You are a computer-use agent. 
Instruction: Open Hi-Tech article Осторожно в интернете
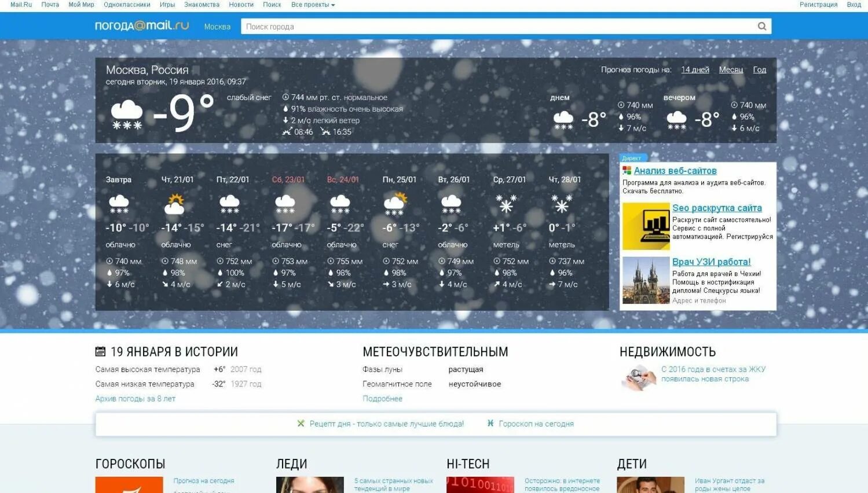point(562,485)
